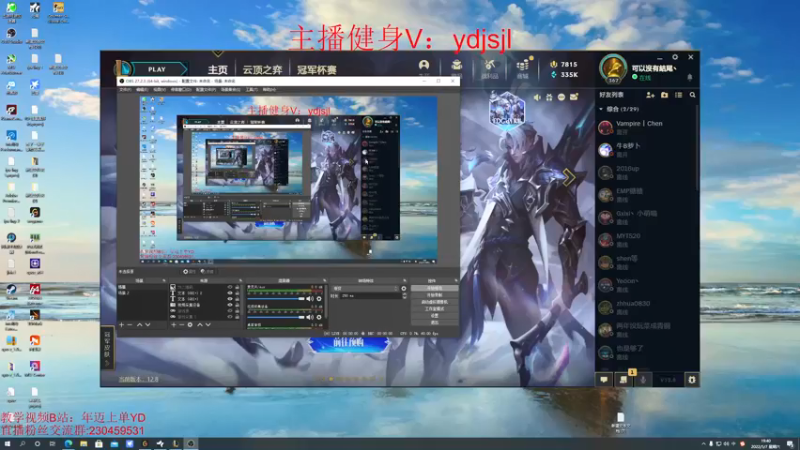Click the add folder icon in friends list

pyautogui.click(x=664, y=95)
